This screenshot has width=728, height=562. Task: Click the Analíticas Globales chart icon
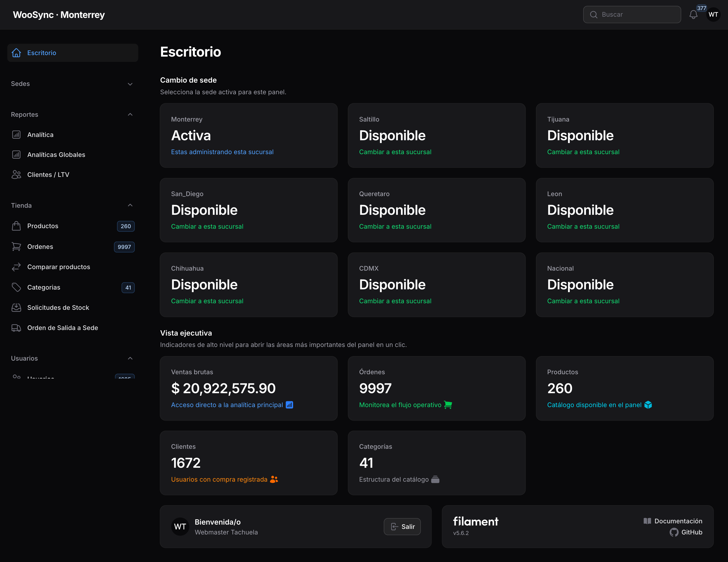click(x=16, y=155)
